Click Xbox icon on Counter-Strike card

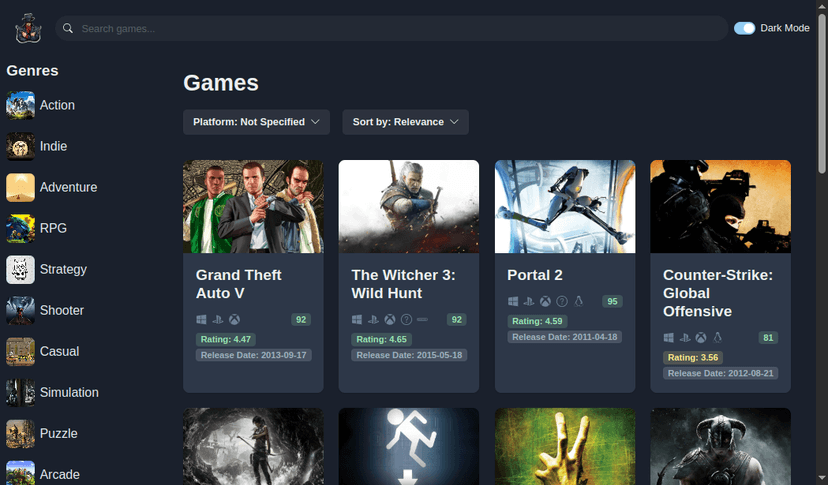(x=701, y=338)
